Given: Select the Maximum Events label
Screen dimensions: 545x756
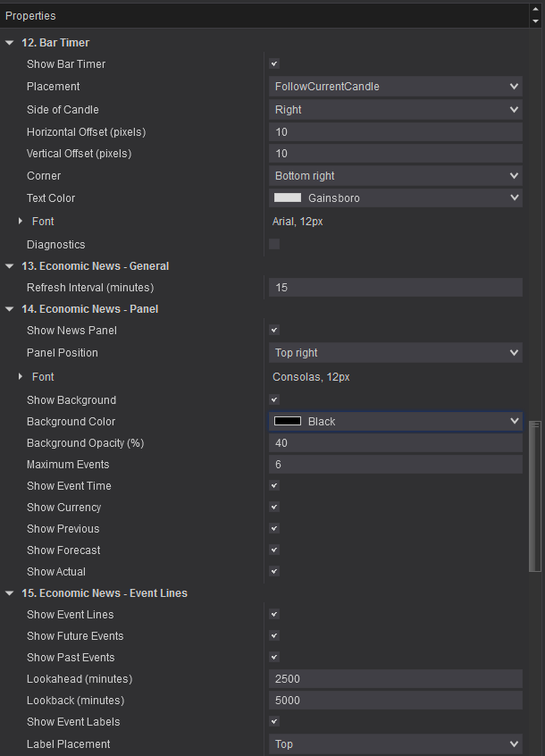Looking at the screenshot, I should 68,465.
